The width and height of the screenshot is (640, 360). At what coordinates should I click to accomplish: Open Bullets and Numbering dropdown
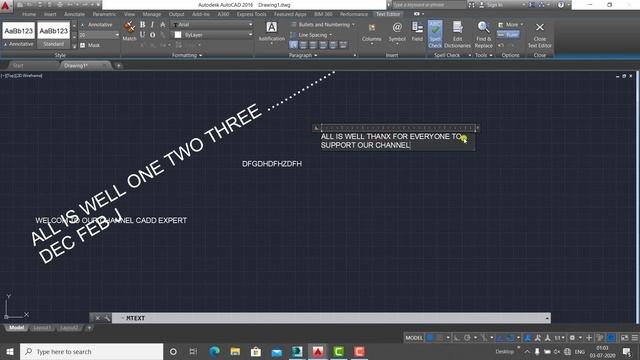322,24
